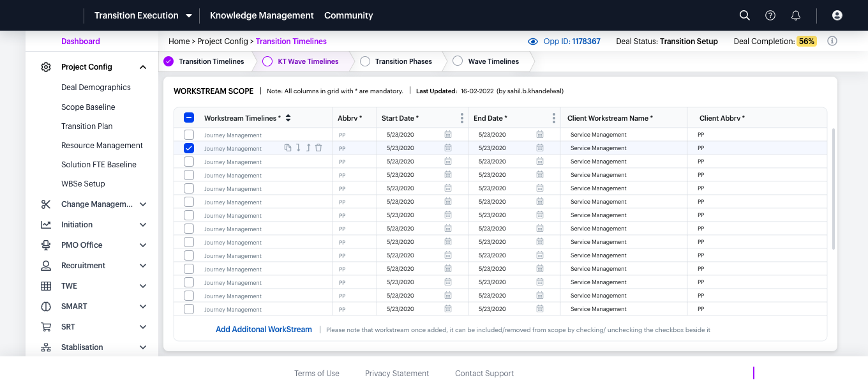The image size is (868, 387).
Task: Open the user profile avatar icon
Action: pyautogui.click(x=837, y=15)
